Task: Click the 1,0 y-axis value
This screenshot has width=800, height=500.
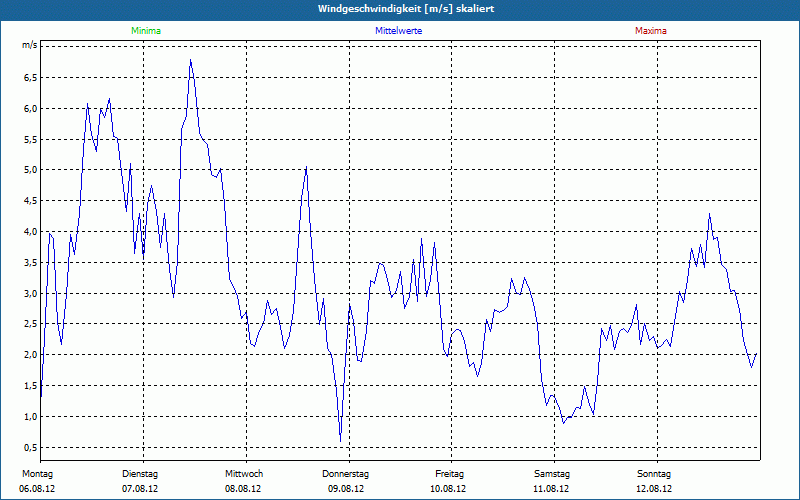Action: (x=30, y=417)
